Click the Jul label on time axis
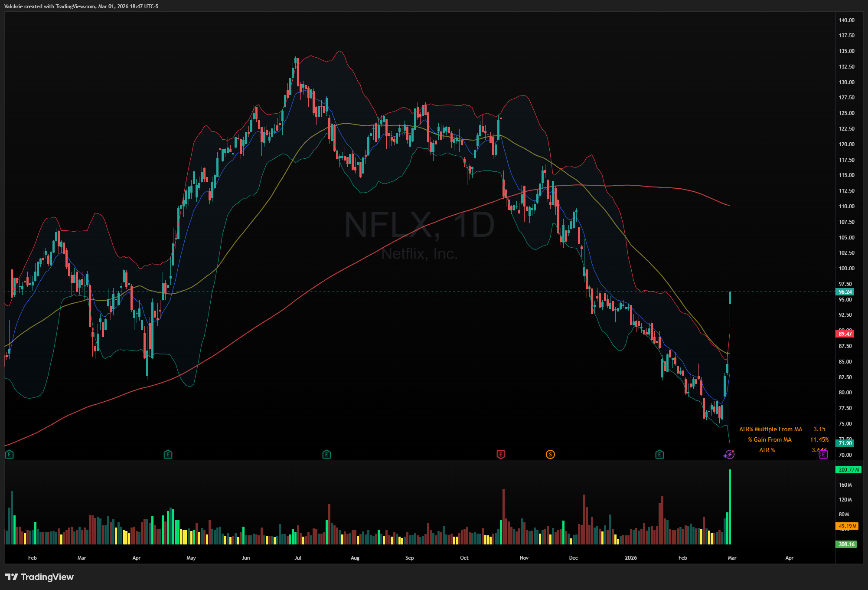 point(297,557)
